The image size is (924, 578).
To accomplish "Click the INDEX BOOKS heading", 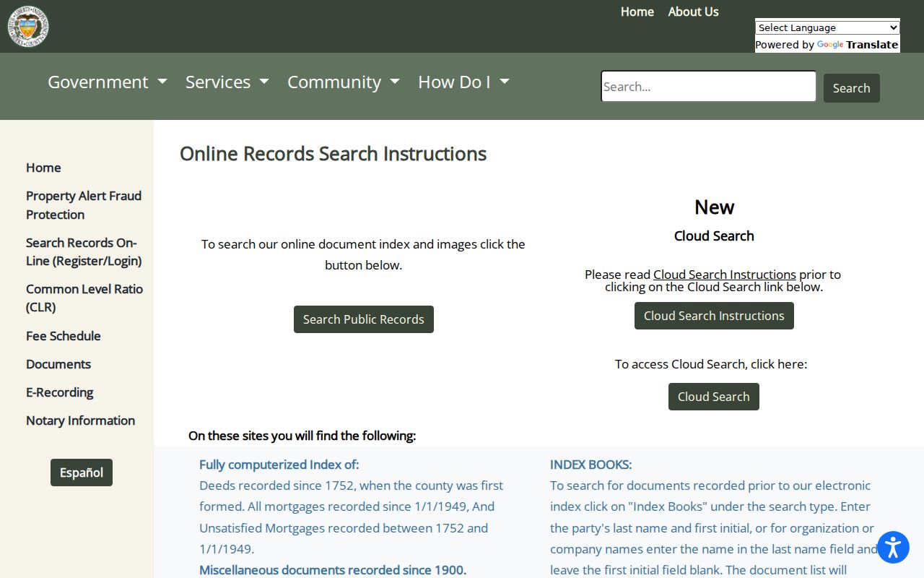I will pos(591,465).
